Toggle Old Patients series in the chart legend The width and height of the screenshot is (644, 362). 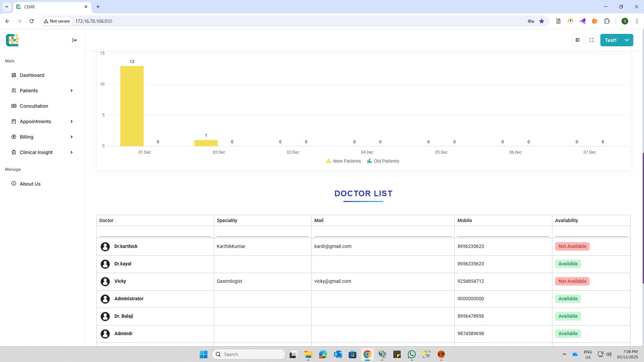coord(383,161)
